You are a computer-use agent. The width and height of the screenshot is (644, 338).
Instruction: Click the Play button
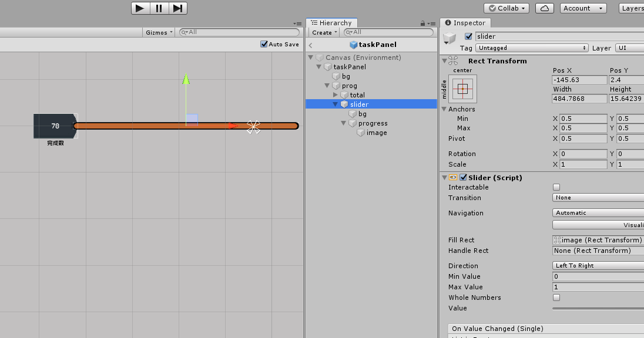pyautogui.click(x=140, y=8)
